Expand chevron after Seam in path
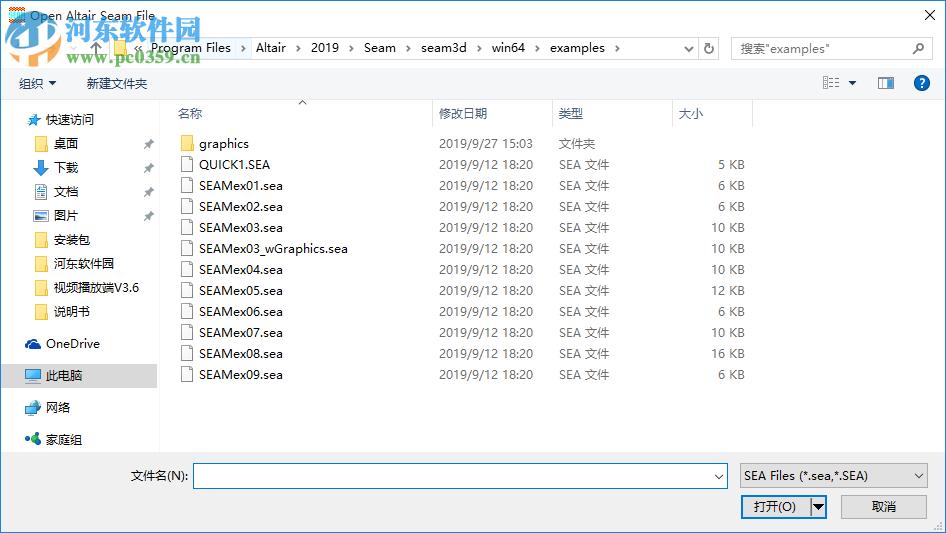 click(408, 48)
